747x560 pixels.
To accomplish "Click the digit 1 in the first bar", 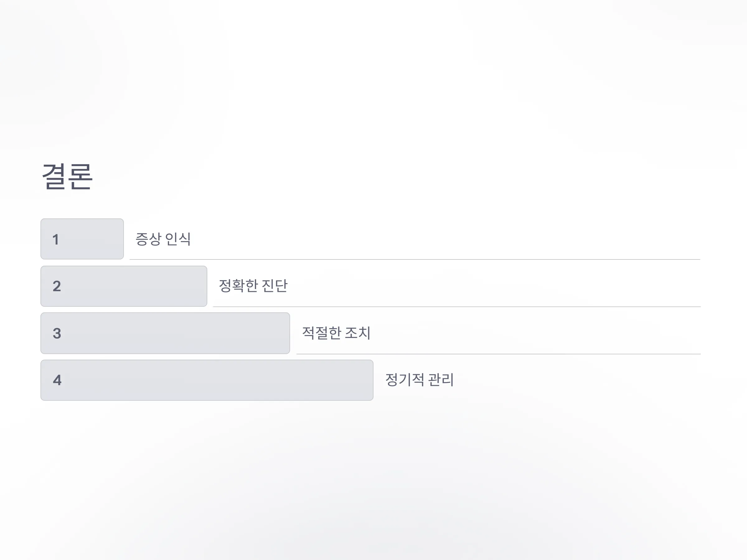I will 56,240.
